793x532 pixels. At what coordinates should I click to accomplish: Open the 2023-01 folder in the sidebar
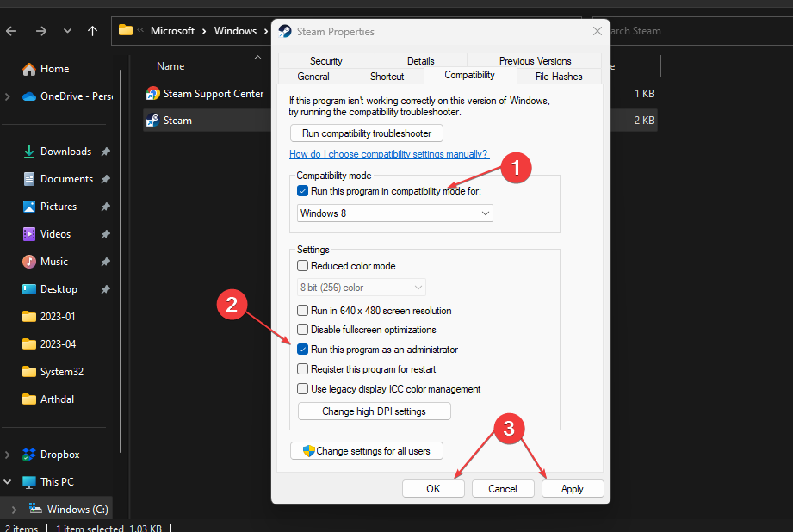[49, 317]
